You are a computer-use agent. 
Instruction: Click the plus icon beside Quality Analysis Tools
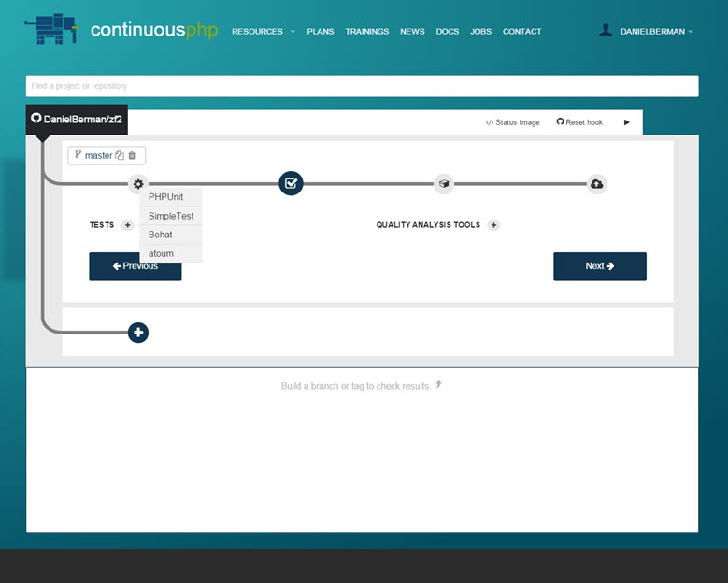coord(493,225)
